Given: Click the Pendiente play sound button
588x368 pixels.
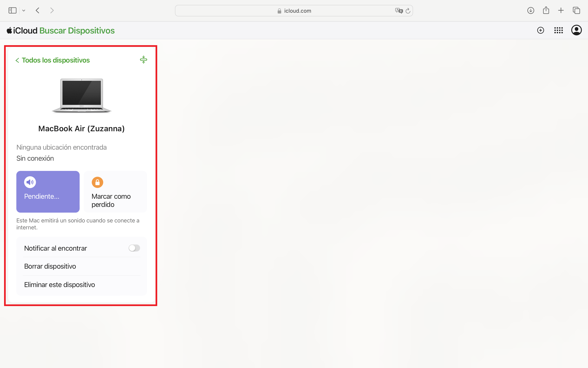Looking at the screenshot, I should click(x=48, y=192).
